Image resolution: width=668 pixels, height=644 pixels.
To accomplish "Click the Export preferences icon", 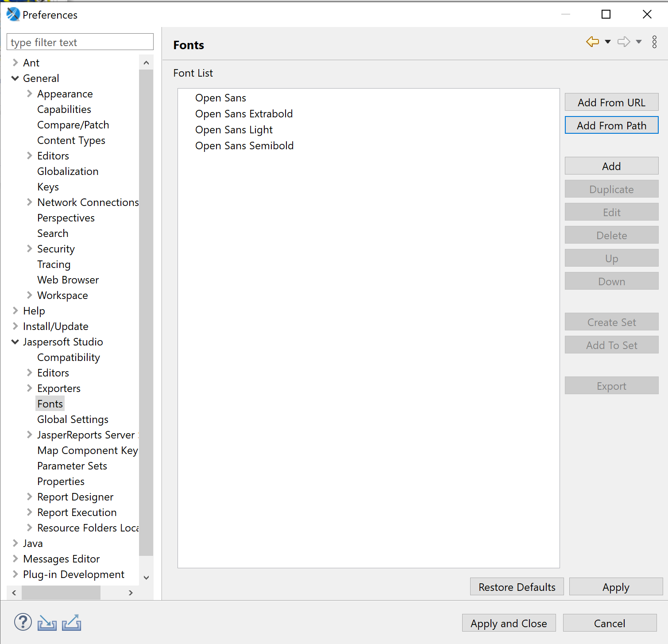I will [71, 622].
